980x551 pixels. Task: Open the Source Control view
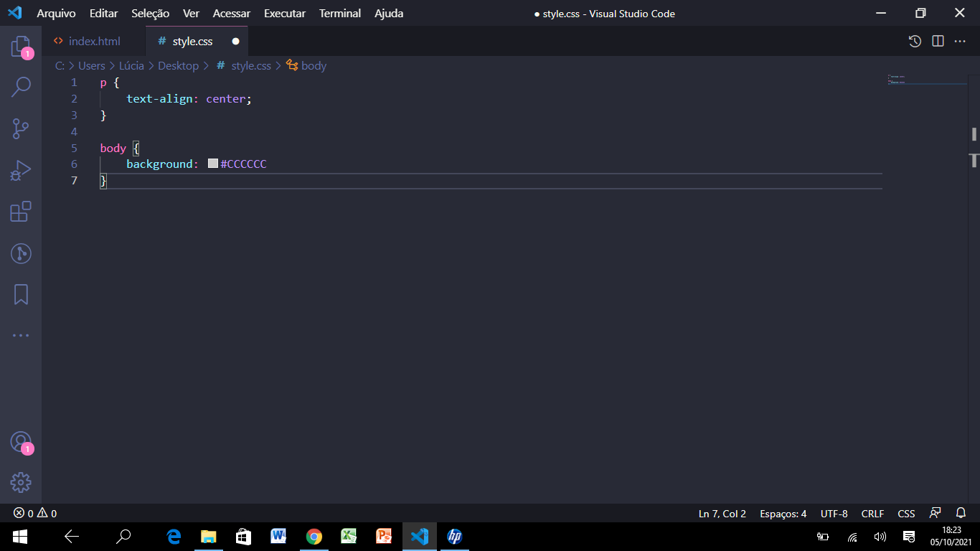coord(21,129)
